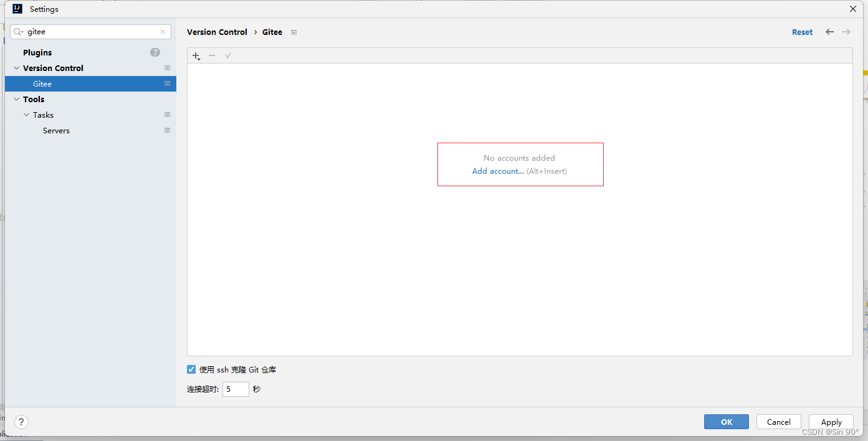This screenshot has width=868, height=441.
Task: Click the indicator icon beside Servers
Action: [x=167, y=130]
